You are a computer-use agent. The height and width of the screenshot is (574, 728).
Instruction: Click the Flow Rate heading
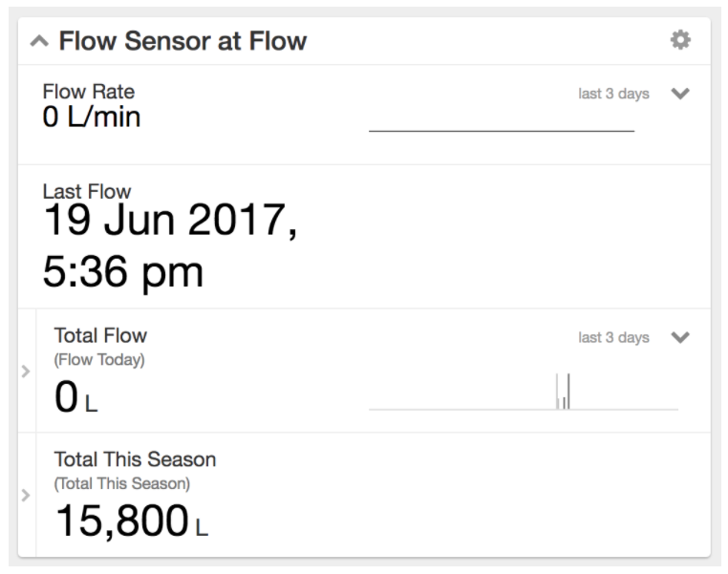coord(89,92)
